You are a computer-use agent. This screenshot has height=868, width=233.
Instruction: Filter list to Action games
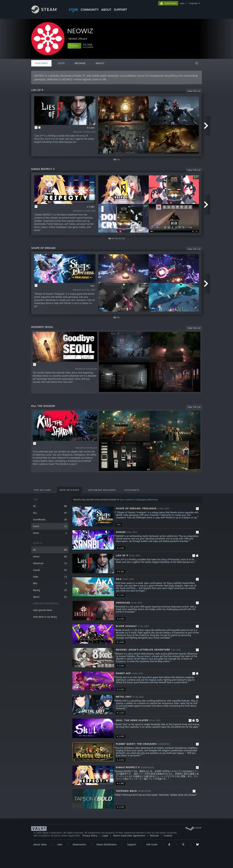coord(50,557)
